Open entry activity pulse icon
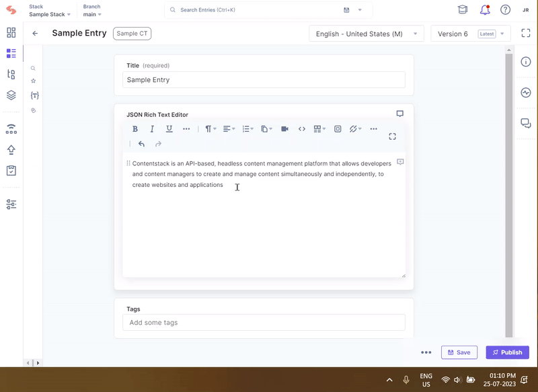The width and height of the screenshot is (538, 392). (526, 93)
